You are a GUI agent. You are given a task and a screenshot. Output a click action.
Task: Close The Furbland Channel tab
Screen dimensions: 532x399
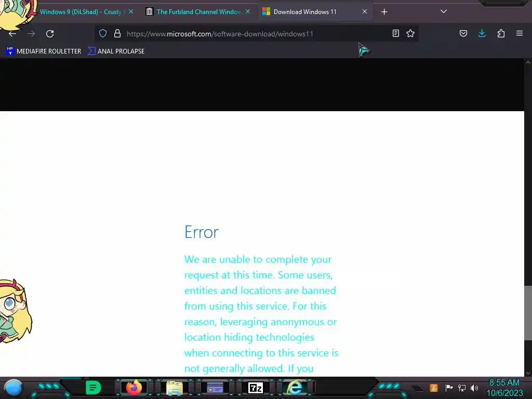[248, 11]
